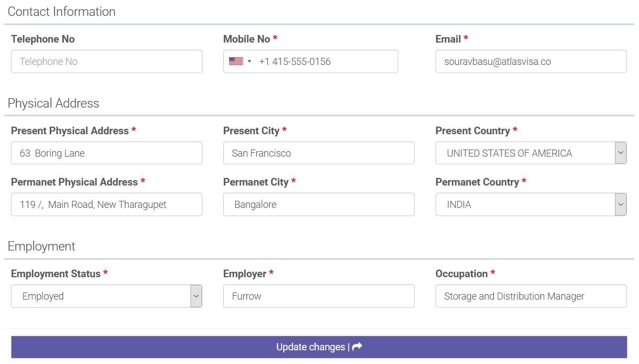Select the Present City field

click(318, 153)
